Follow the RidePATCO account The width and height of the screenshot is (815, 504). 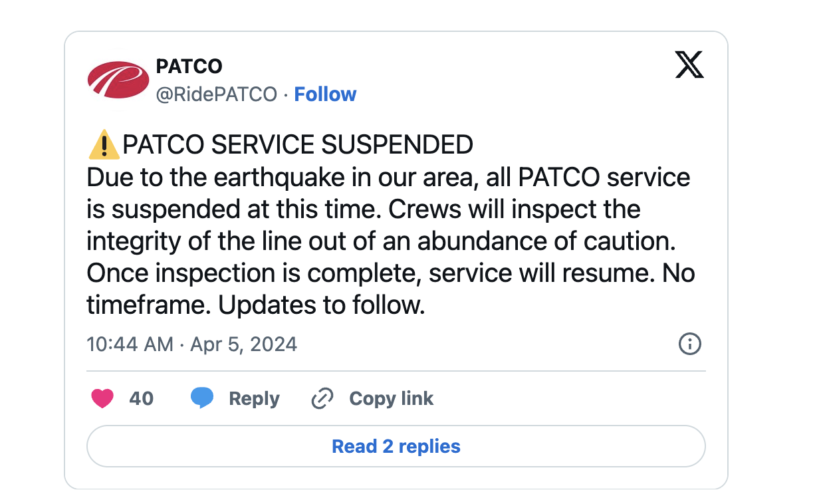click(x=325, y=94)
